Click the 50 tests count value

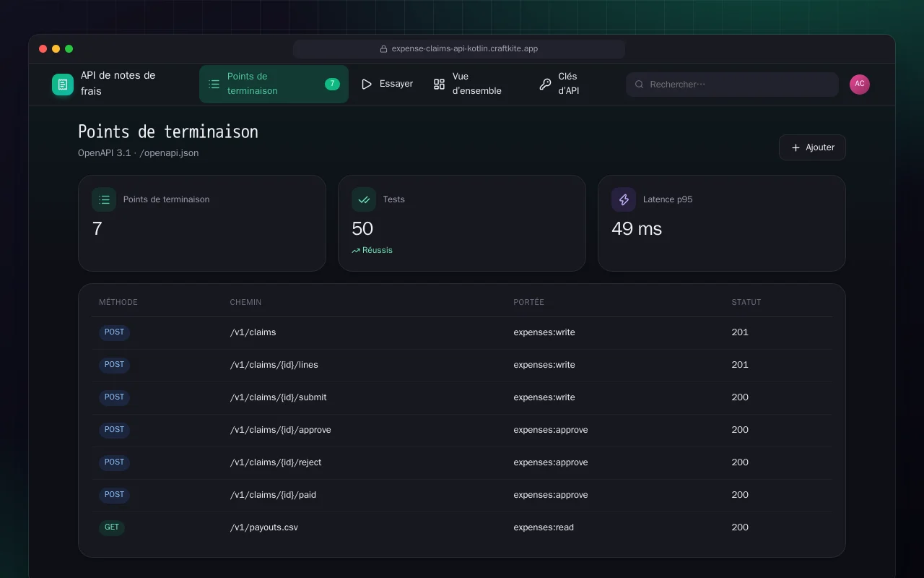pos(362,229)
